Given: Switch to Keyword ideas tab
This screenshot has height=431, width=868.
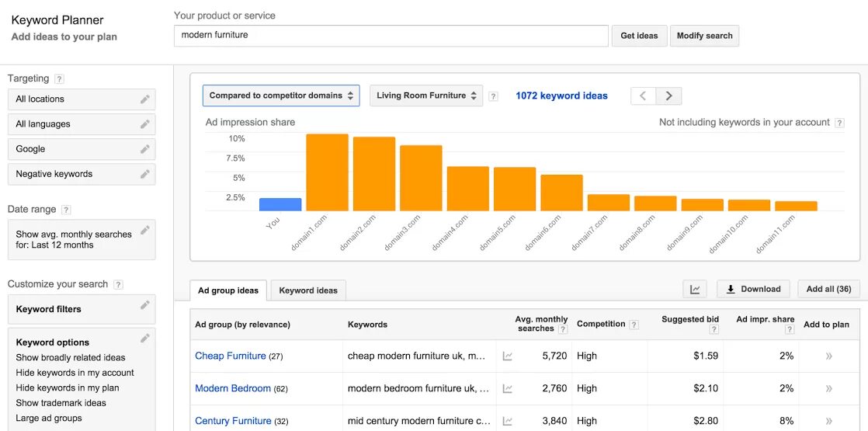Looking at the screenshot, I should tap(308, 290).
